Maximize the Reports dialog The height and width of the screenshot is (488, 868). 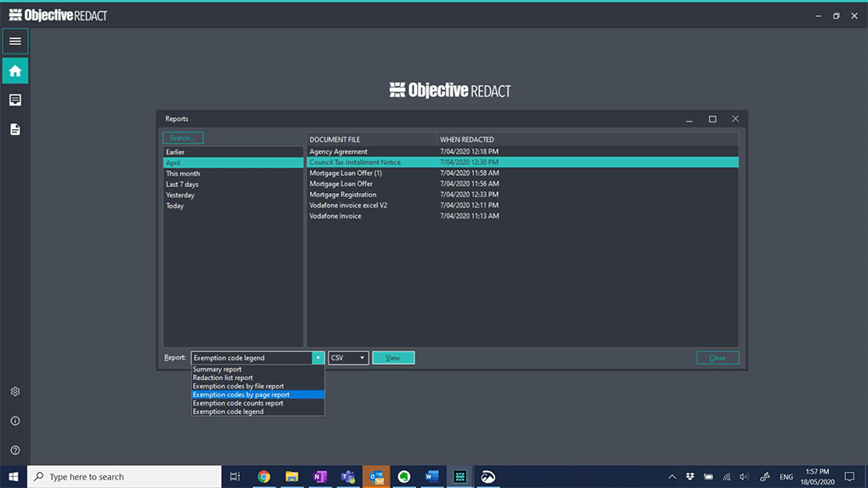coord(712,119)
